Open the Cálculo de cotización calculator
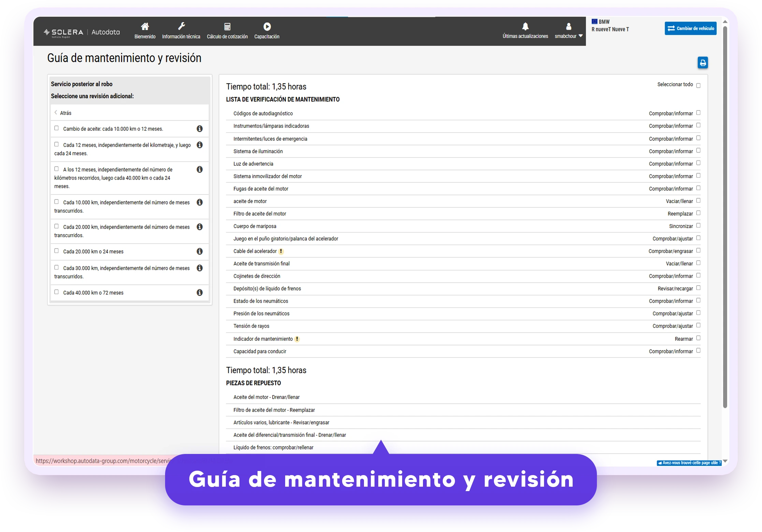The height and width of the screenshot is (532, 762). tap(227, 27)
